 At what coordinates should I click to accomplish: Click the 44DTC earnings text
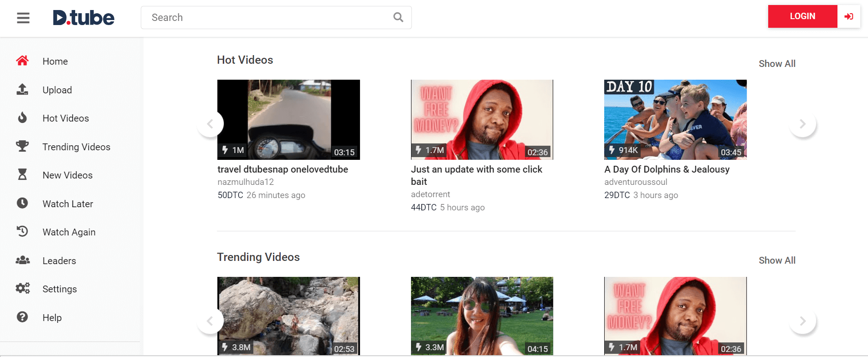[x=424, y=208]
